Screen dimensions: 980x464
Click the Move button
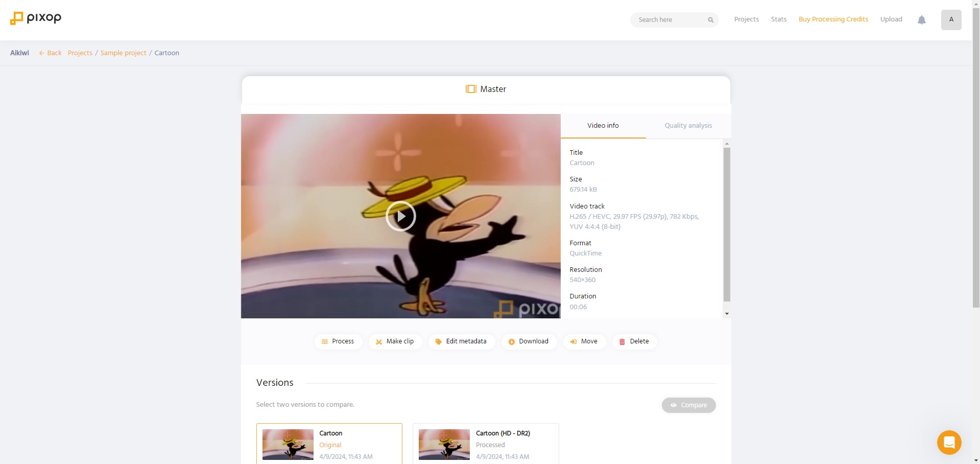pos(584,341)
